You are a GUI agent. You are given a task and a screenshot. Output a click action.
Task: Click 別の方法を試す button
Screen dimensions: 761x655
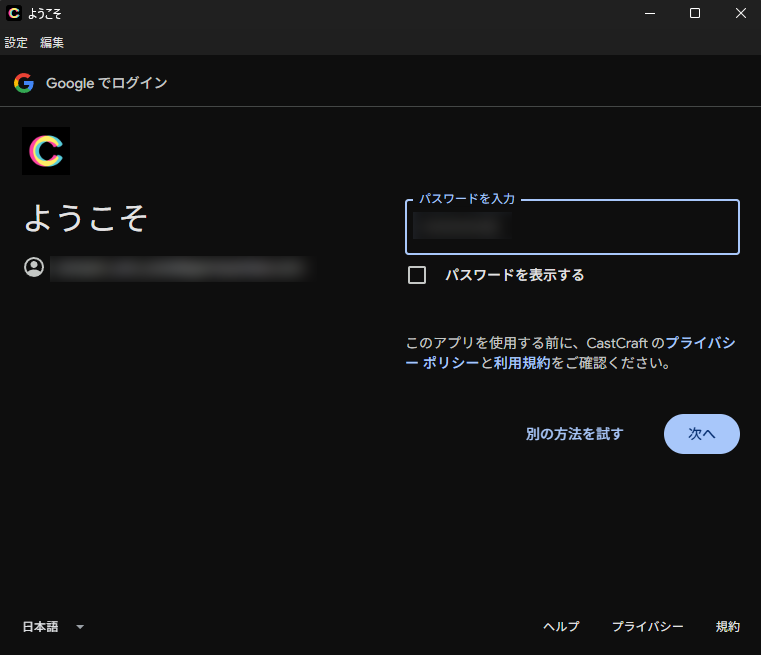pos(575,434)
